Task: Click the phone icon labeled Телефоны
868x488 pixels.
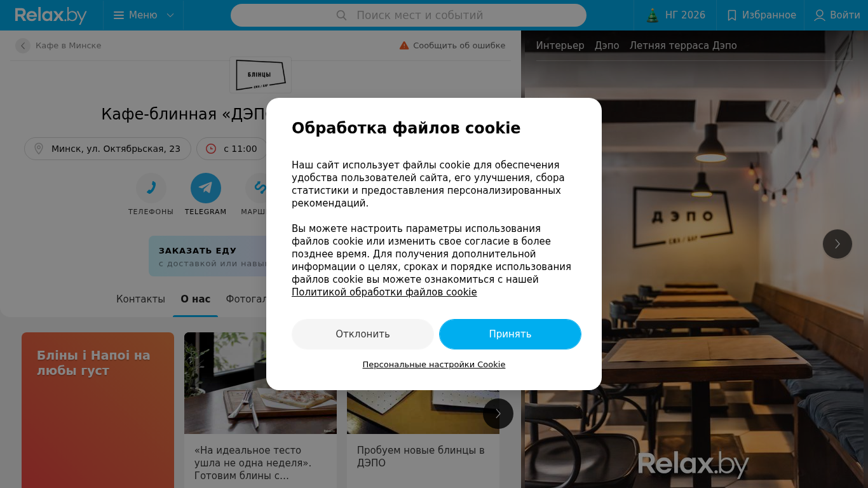Action: (151, 188)
